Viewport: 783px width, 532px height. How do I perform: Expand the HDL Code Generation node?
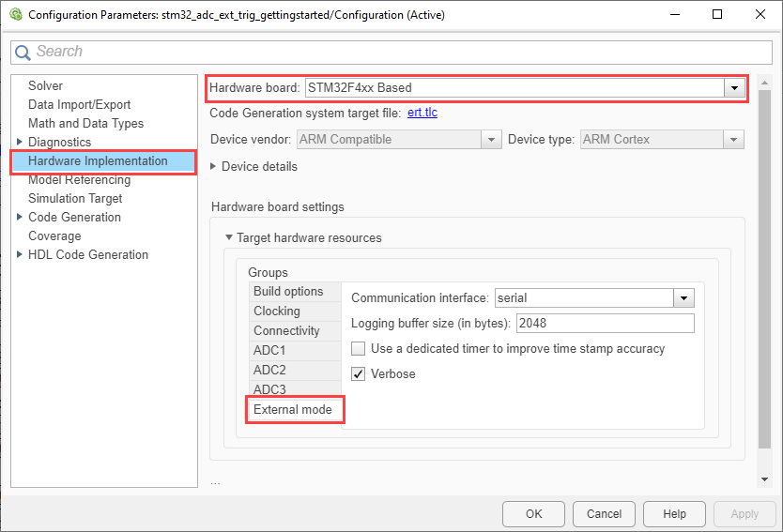click(x=20, y=255)
